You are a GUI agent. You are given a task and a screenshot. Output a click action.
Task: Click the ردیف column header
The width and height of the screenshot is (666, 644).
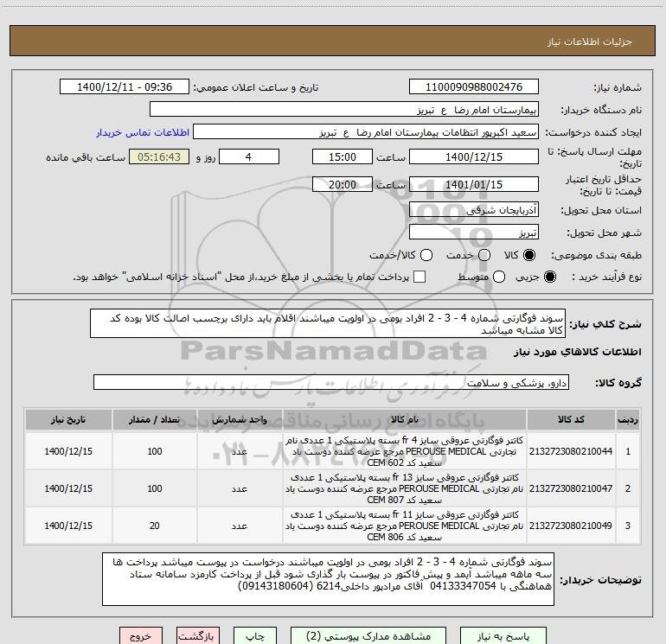point(628,419)
